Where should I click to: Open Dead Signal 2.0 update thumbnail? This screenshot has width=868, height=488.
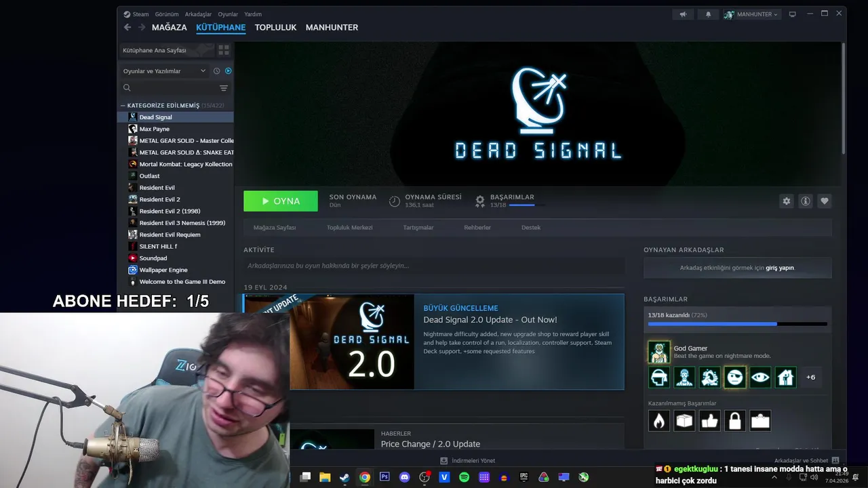[352, 342]
